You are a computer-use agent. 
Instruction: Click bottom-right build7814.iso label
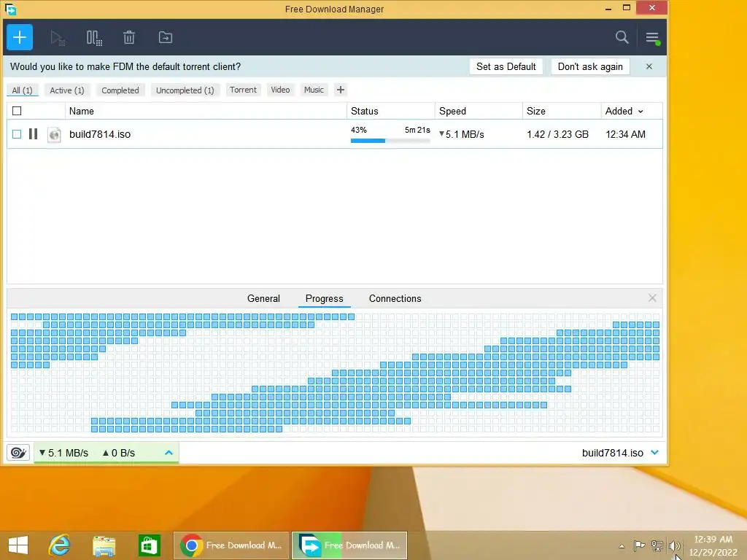(x=613, y=453)
